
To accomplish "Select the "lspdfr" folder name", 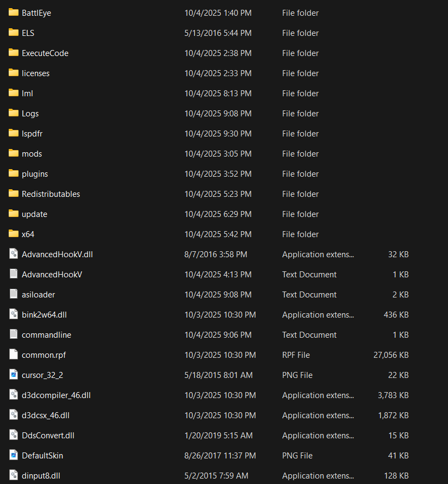I will tap(32, 134).
